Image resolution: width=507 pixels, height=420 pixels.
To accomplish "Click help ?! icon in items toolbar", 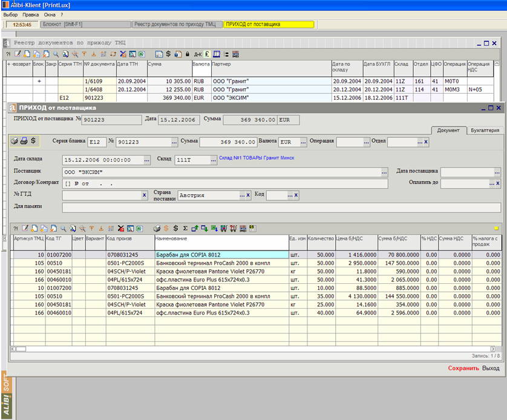I will 16,228.
